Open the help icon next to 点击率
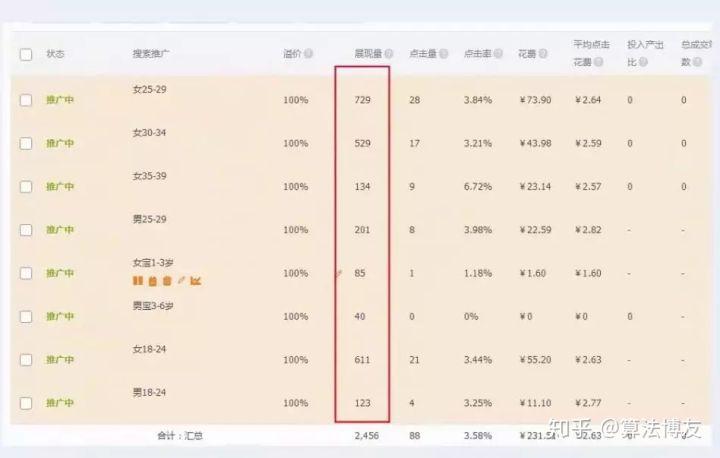The width and height of the screenshot is (720, 458). [498, 54]
